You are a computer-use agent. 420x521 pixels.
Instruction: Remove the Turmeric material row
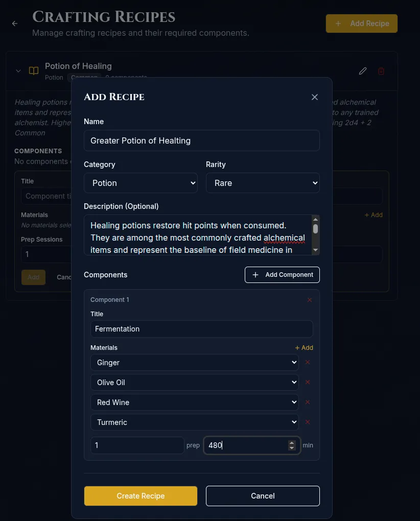tap(308, 422)
